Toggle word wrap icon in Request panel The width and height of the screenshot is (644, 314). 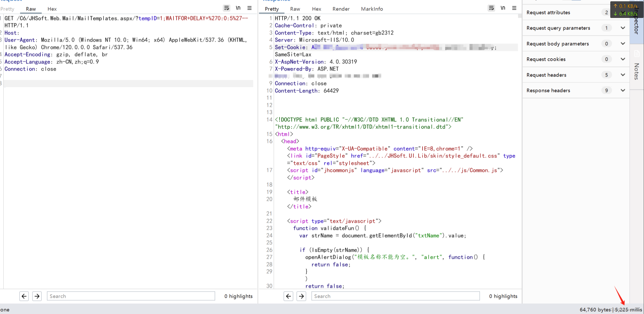tap(226, 8)
